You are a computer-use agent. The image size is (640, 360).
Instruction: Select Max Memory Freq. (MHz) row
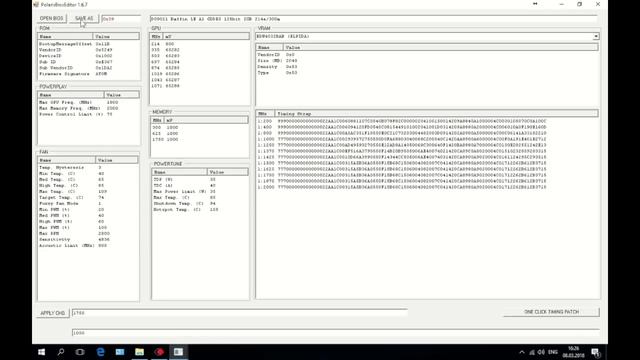(x=88, y=108)
